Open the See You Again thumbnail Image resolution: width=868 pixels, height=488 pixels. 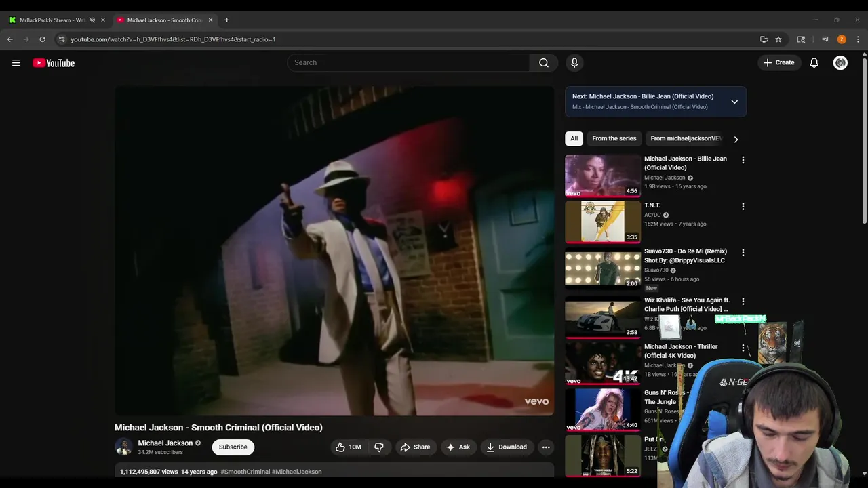(603, 317)
